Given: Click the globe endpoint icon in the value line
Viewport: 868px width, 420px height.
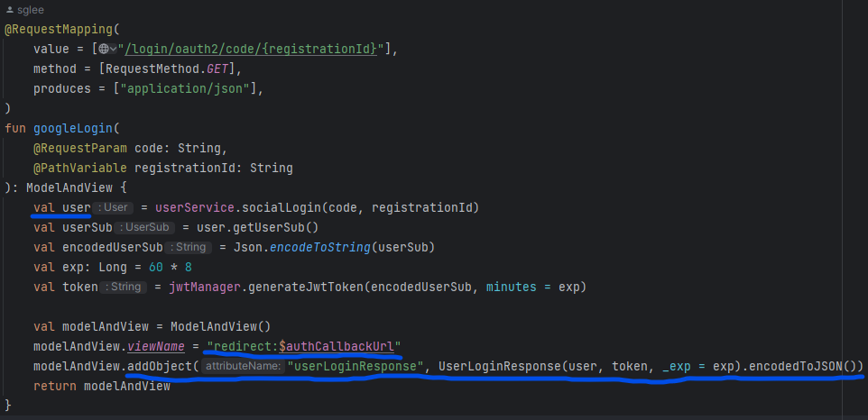Looking at the screenshot, I should [104, 49].
